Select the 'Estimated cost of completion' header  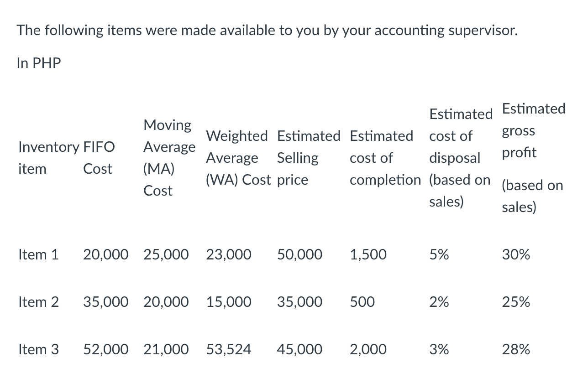pos(385,158)
